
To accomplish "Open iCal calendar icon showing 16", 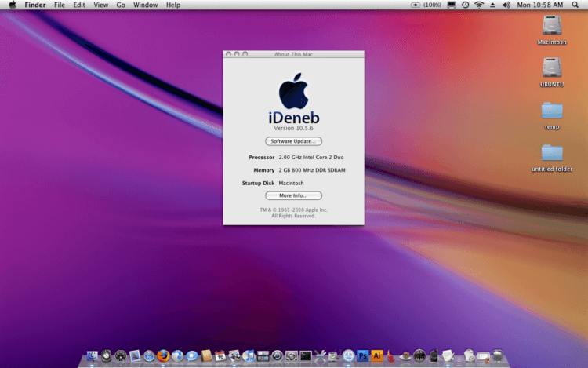I will point(220,355).
